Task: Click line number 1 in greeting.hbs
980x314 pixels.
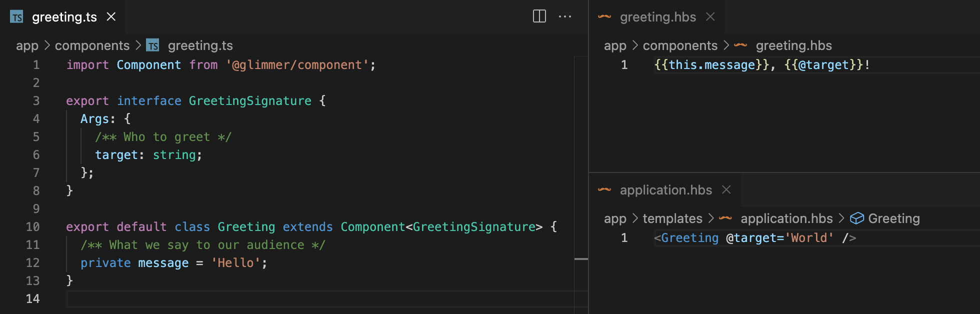Action: click(624, 65)
